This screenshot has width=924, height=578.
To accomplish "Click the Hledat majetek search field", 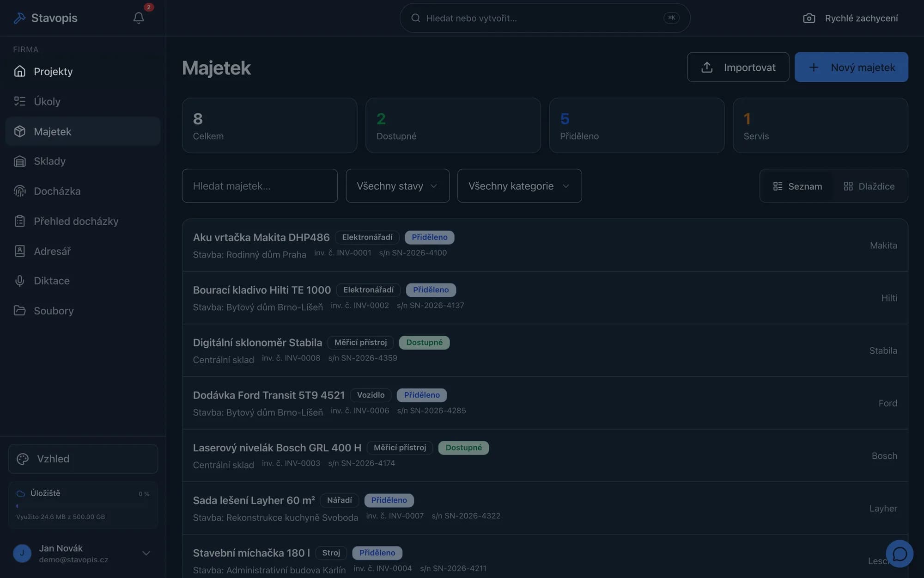I will [x=260, y=186].
